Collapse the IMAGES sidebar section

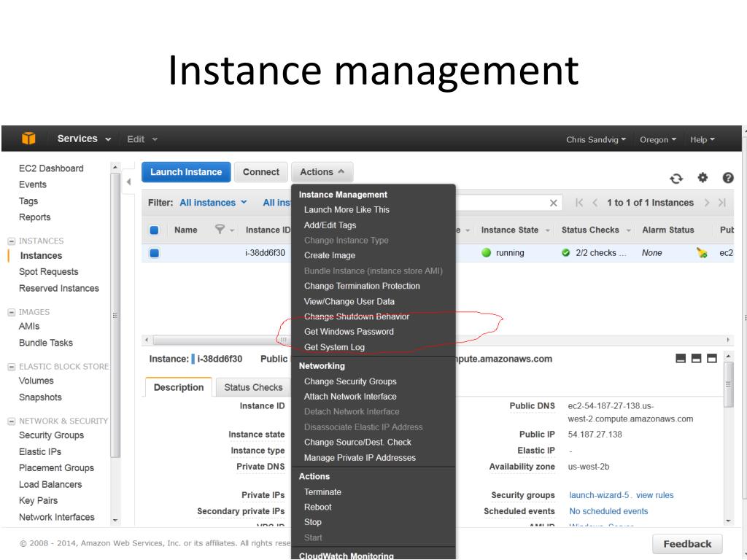(x=12, y=312)
